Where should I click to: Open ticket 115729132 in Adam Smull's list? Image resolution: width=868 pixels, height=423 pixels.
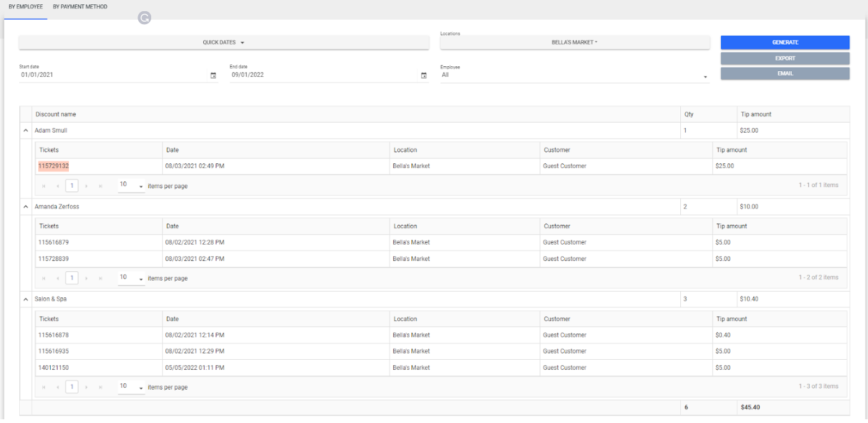pos(53,166)
